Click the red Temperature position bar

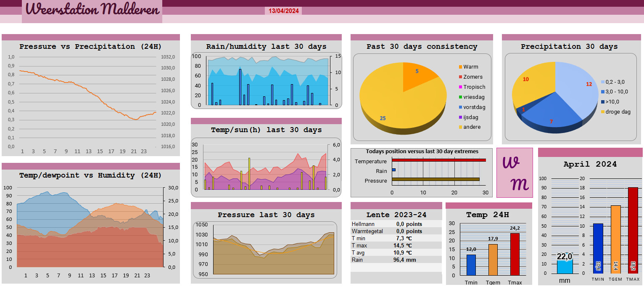click(x=439, y=160)
